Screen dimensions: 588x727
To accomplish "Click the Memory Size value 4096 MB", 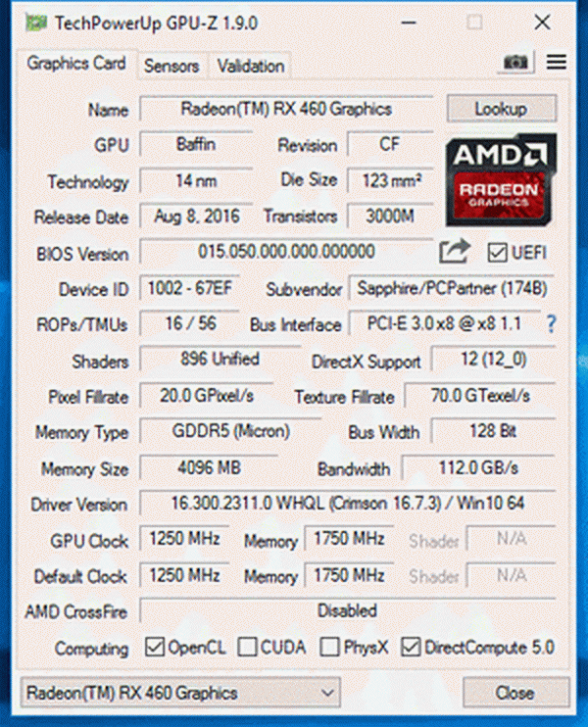I will point(209,467).
